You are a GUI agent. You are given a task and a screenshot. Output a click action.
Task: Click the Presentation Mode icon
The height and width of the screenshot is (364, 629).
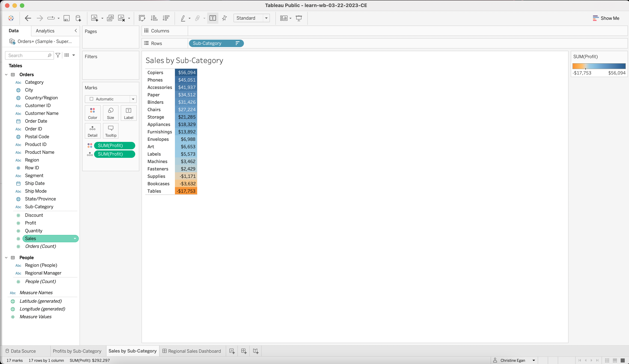299,18
